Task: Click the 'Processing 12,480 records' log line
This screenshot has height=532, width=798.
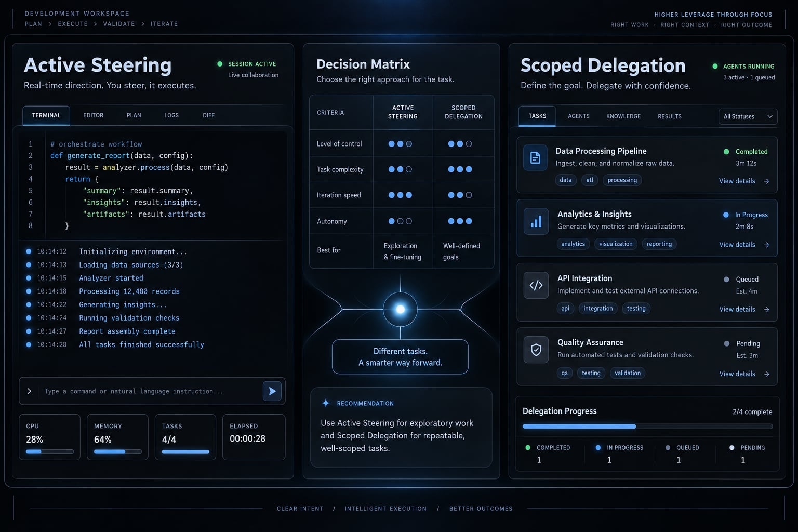Action: (x=129, y=291)
